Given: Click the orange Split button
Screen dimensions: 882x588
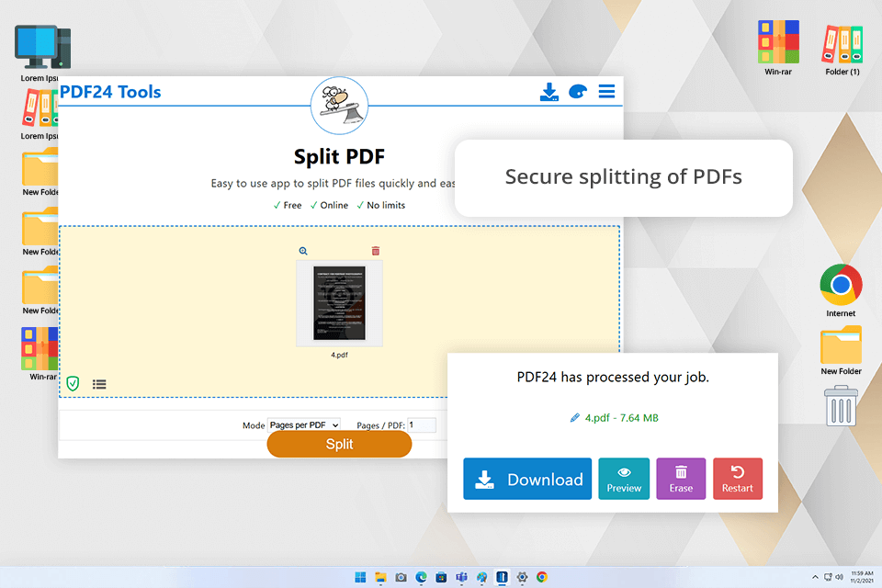Looking at the screenshot, I should [339, 445].
